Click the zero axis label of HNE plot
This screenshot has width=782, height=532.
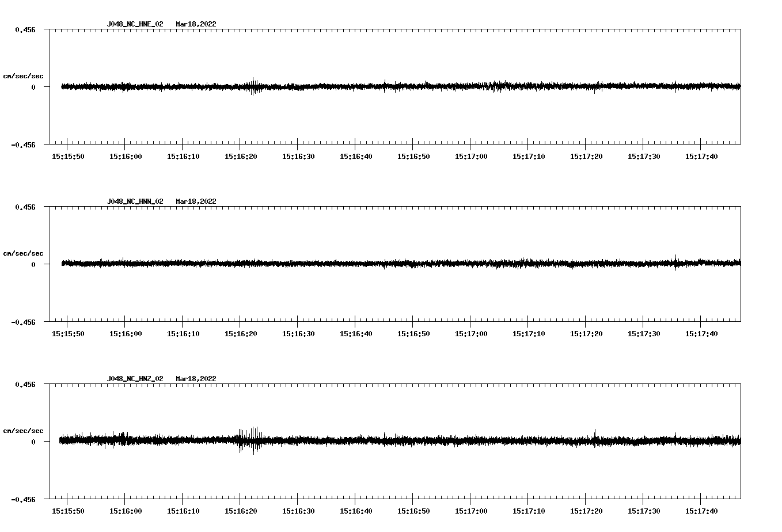click(33, 87)
